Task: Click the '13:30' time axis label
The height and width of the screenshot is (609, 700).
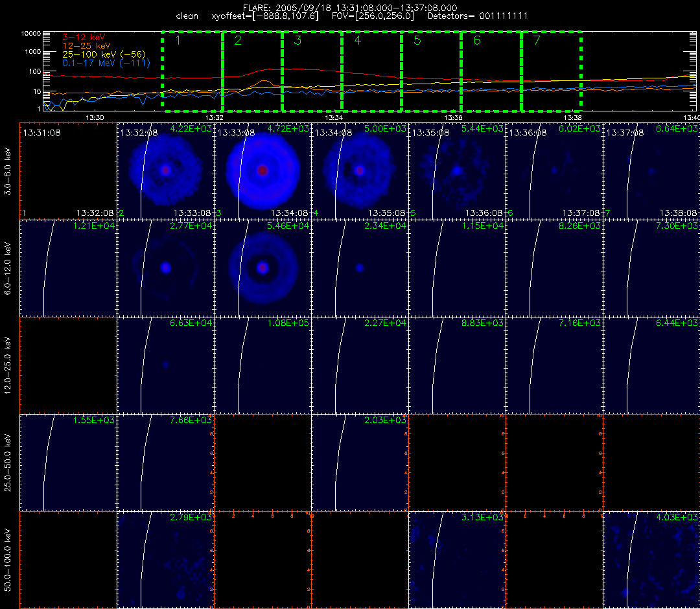Action: pos(95,118)
